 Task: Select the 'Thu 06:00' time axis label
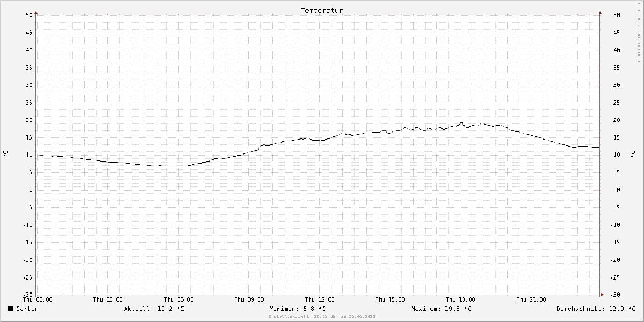pyautogui.click(x=179, y=299)
